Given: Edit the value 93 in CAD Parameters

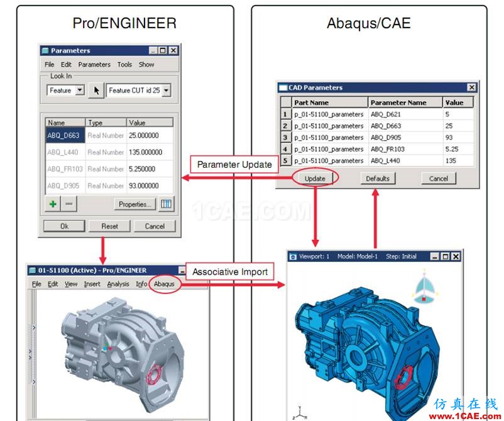Looking at the screenshot, I should coord(458,138).
